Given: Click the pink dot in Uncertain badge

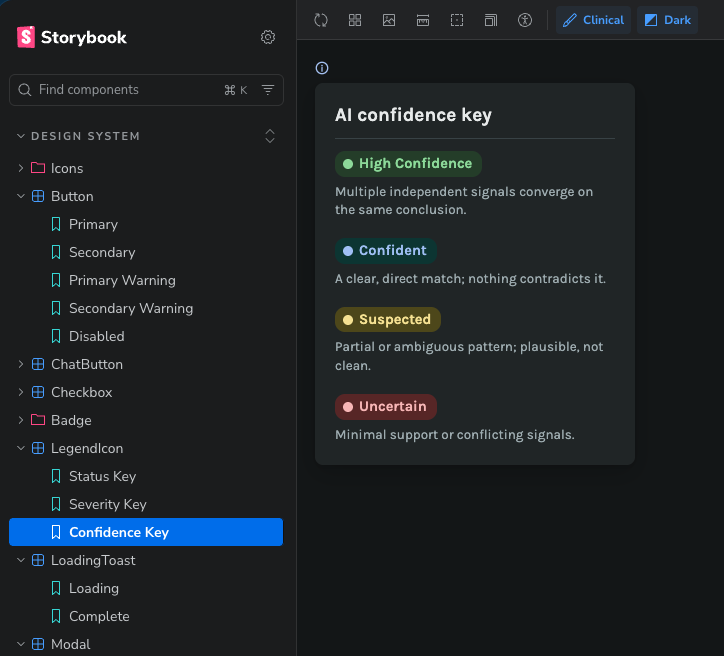Looking at the screenshot, I should coord(348,407).
